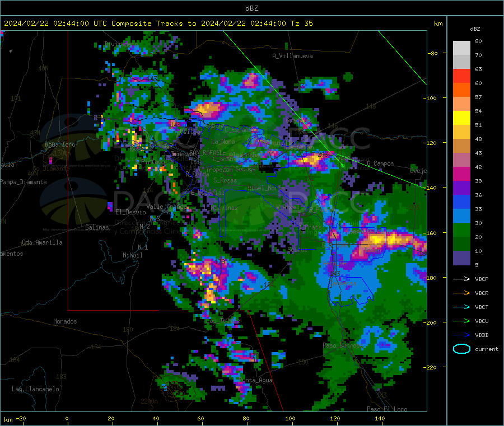Select the magenta 39-42 dBZ color swatch
504x426 pixels.
tap(461, 174)
